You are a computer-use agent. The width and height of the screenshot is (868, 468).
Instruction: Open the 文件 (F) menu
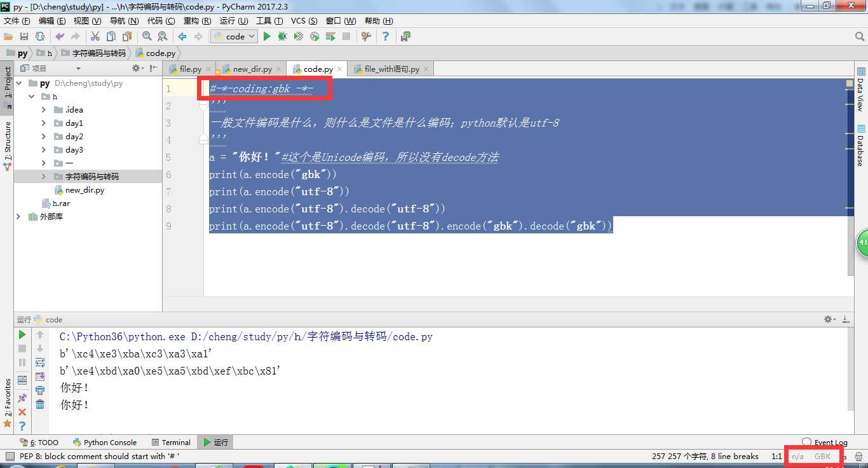[x=17, y=21]
